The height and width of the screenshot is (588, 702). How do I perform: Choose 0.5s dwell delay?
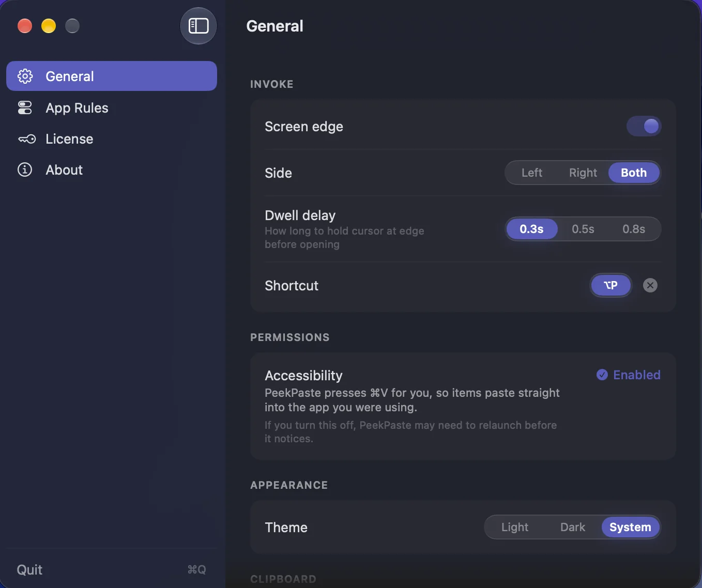(583, 229)
